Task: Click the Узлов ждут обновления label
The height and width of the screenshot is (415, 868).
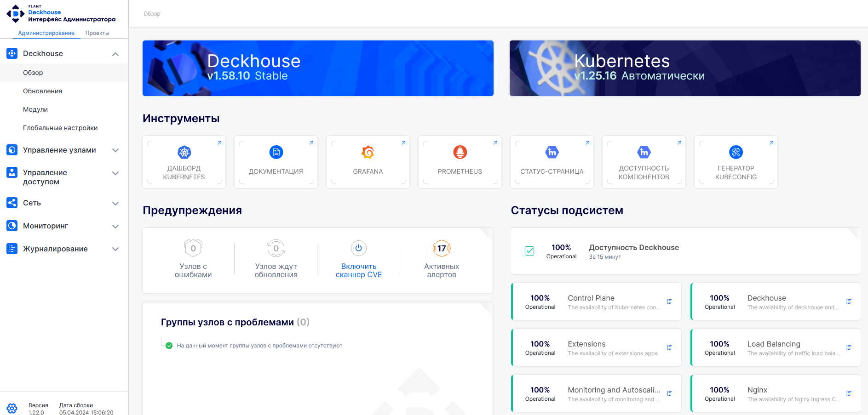Action: (x=276, y=270)
